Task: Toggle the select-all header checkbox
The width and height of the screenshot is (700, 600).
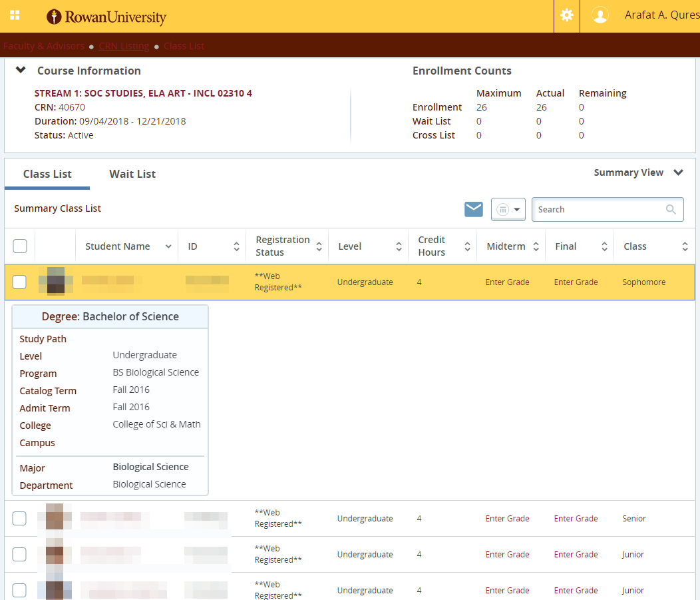Action: (20, 246)
